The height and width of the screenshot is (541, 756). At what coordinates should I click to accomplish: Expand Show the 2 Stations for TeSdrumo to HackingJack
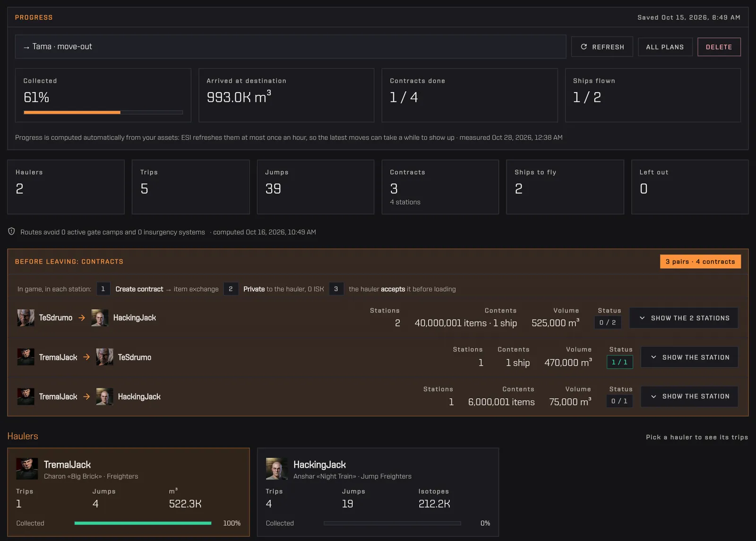coord(684,318)
